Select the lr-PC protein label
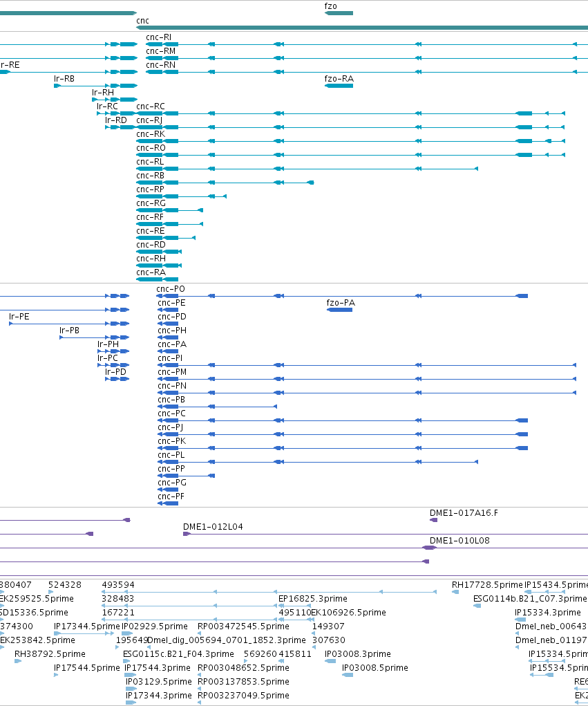 point(108,358)
